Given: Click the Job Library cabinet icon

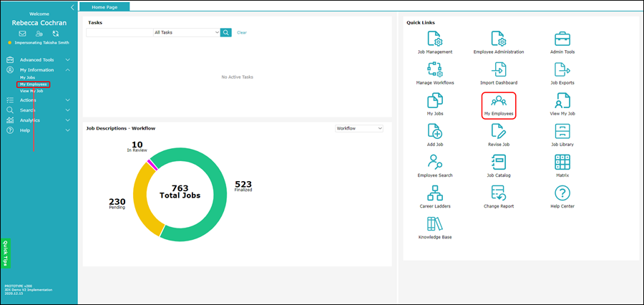Looking at the screenshot, I should tap(562, 132).
